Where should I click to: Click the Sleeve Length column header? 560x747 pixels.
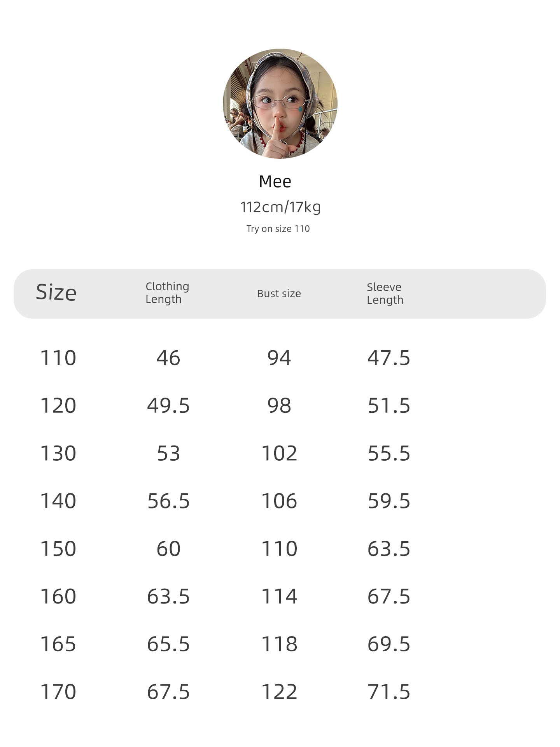click(x=385, y=293)
